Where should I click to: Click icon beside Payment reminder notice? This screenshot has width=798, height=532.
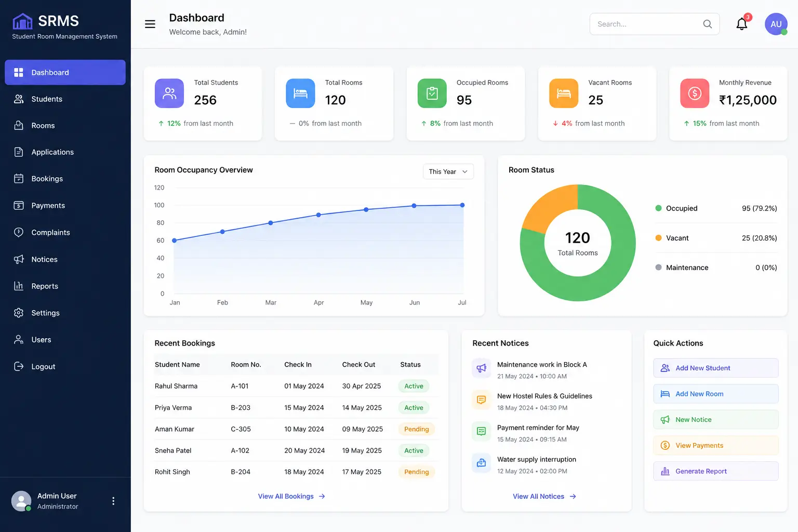tap(482, 431)
